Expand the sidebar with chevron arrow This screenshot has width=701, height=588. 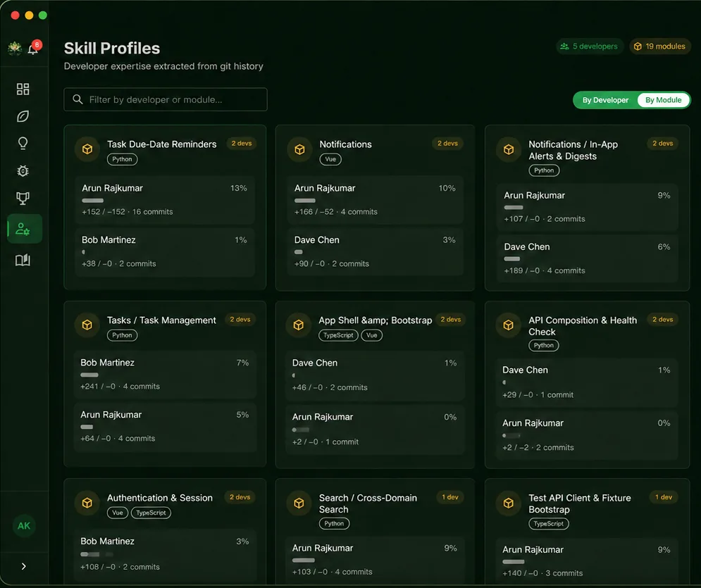pos(24,567)
